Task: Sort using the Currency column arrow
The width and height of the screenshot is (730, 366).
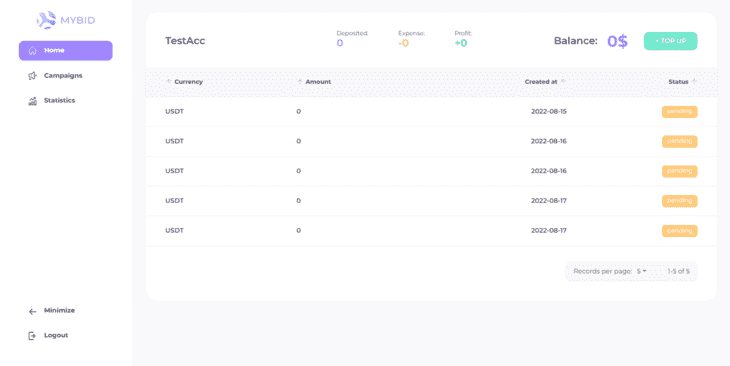Action: pos(169,81)
